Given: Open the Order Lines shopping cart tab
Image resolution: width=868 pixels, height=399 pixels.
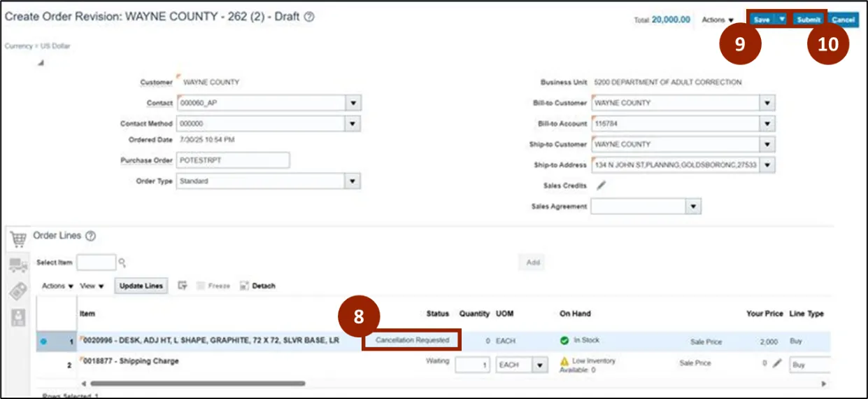Looking at the screenshot, I should tap(17, 238).
